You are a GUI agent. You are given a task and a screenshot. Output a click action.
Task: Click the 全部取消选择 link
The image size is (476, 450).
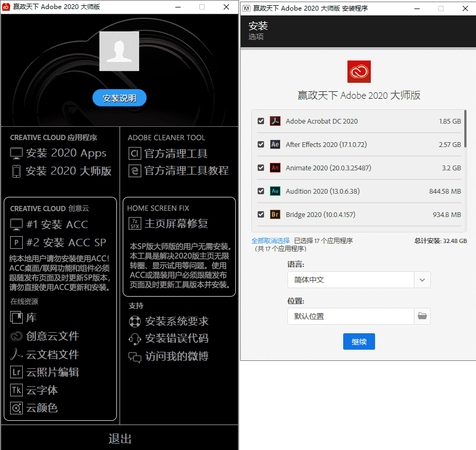coord(270,241)
